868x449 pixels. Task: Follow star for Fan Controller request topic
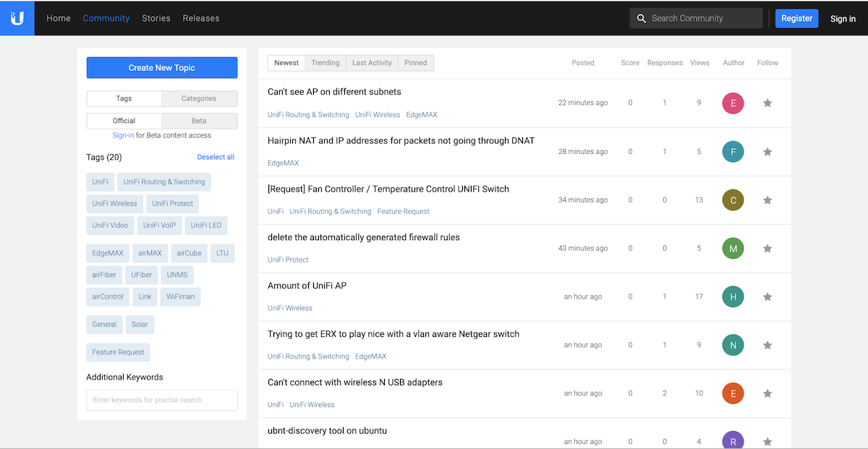click(767, 200)
